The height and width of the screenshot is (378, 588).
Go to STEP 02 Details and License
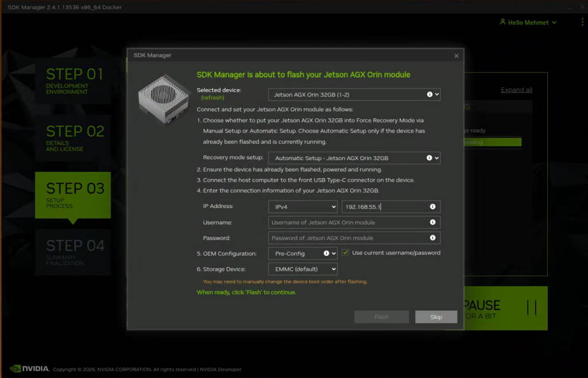[73, 138]
